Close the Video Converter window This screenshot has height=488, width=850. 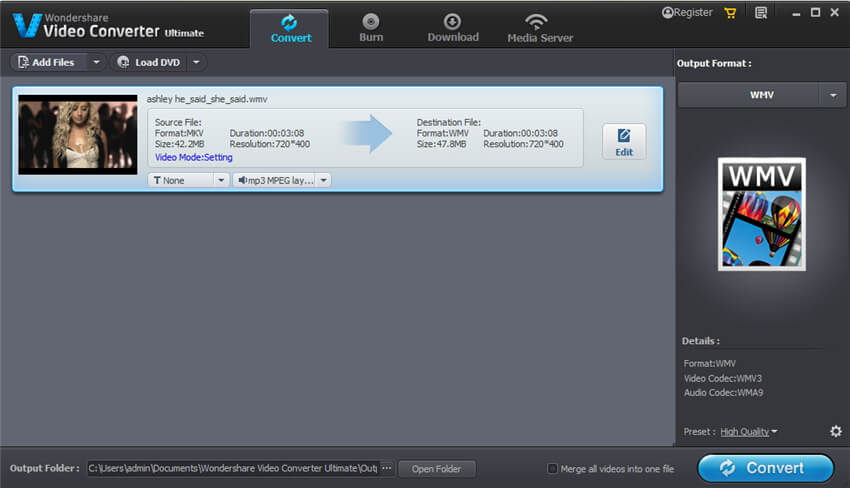(x=834, y=12)
